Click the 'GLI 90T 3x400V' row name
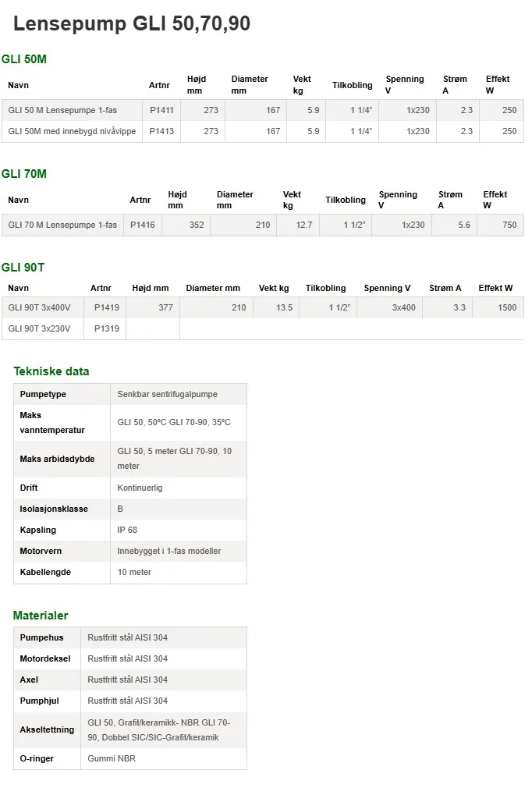 point(39,307)
